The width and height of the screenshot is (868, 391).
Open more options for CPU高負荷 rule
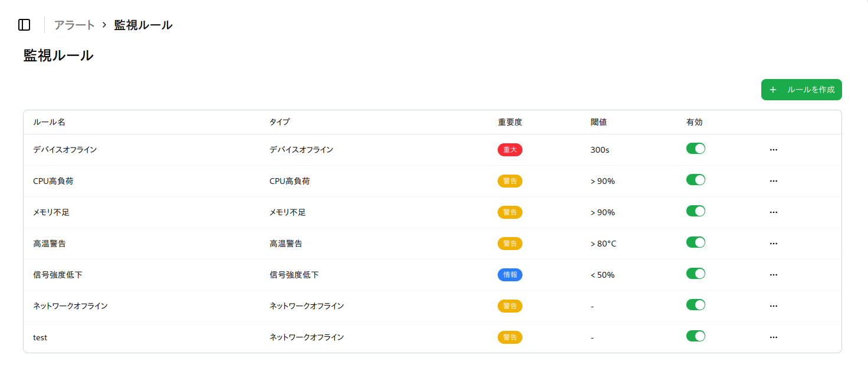[x=774, y=181]
